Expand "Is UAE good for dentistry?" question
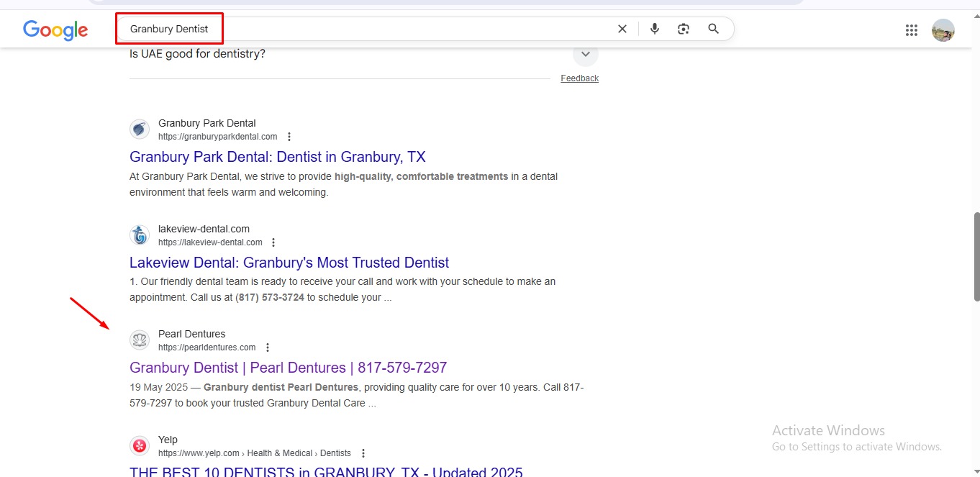The width and height of the screenshot is (980, 477). coord(585,54)
